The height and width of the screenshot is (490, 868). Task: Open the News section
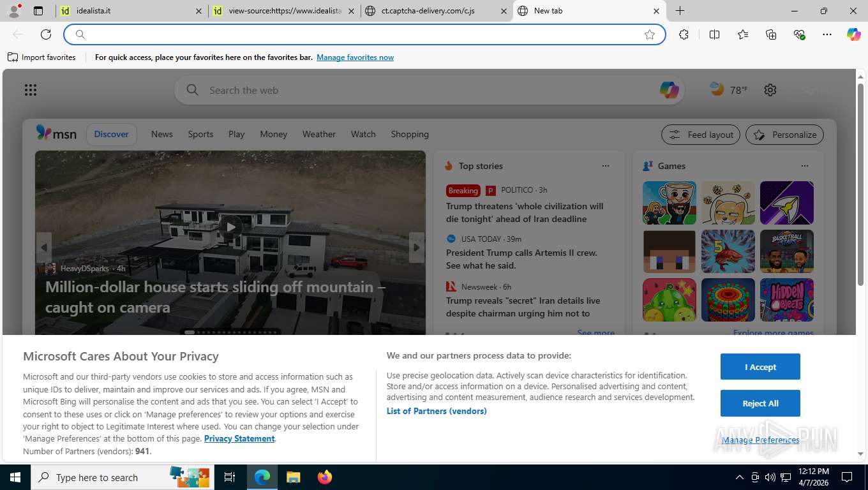pos(162,134)
